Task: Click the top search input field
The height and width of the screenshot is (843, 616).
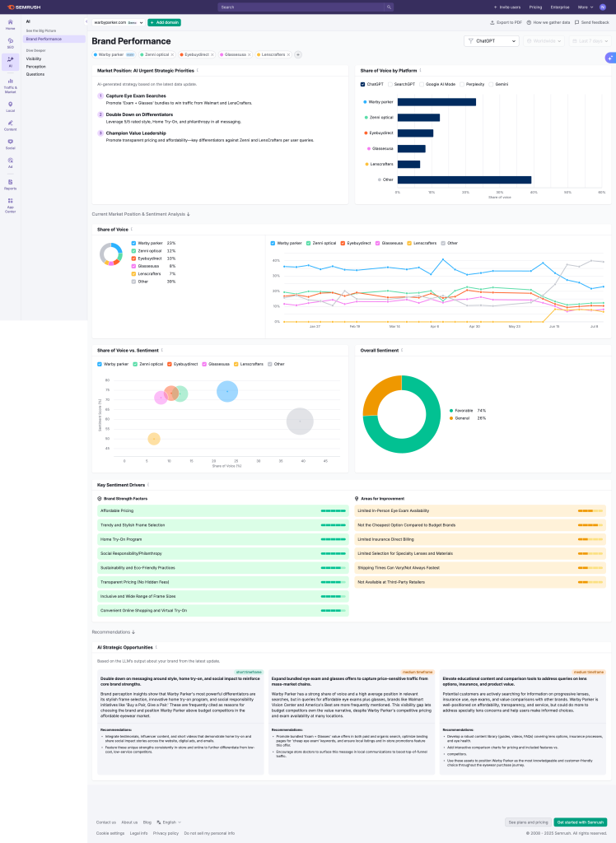Action: coord(301,7)
